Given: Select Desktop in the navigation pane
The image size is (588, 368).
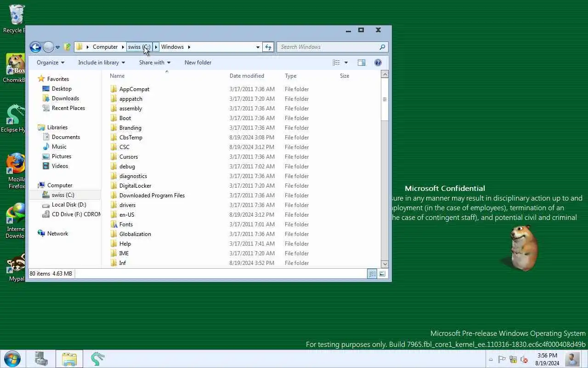Looking at the screenshot, I should (x=62, y=89).
